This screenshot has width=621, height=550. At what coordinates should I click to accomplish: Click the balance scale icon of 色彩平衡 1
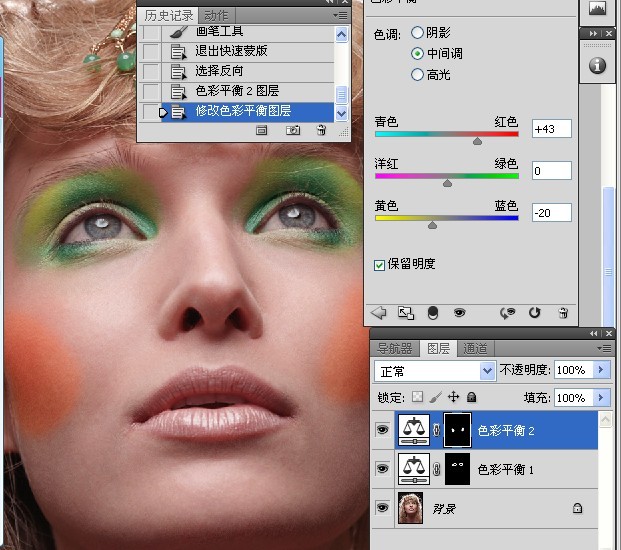pos(414,469)
